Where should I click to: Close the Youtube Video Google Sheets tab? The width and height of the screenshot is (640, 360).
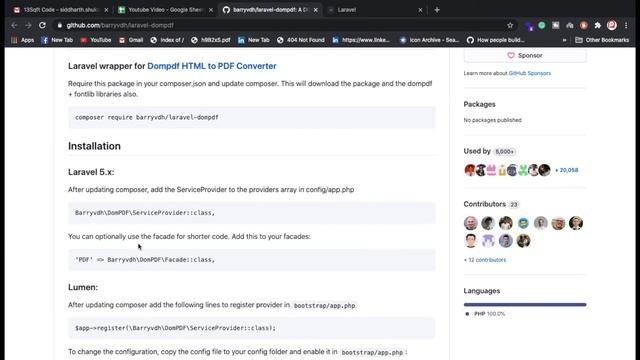click(x=211, y=10)
